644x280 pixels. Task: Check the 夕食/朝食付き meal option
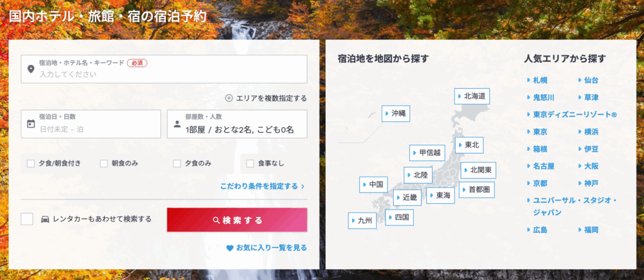pos(31,164)
